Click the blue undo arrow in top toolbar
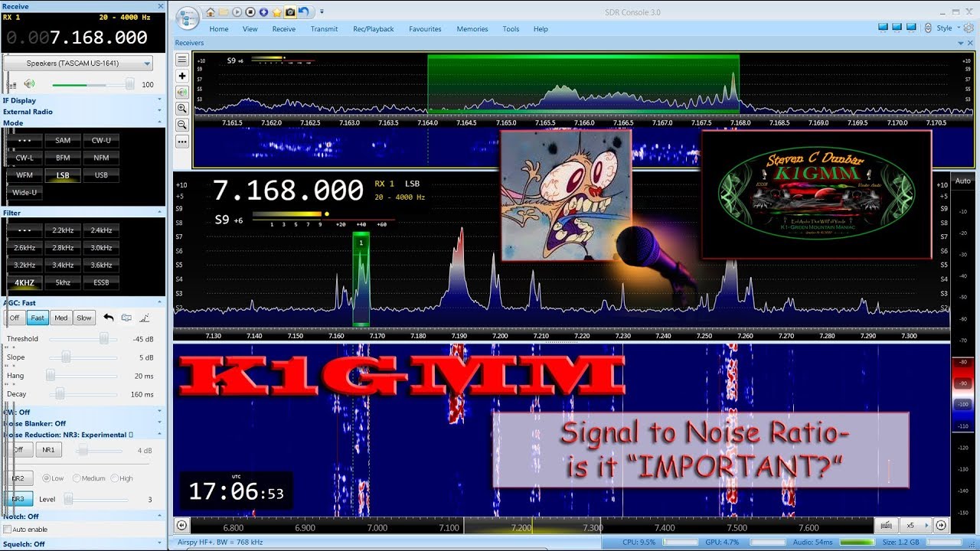This screenshot has width=980, height=551. pos(304,12)
